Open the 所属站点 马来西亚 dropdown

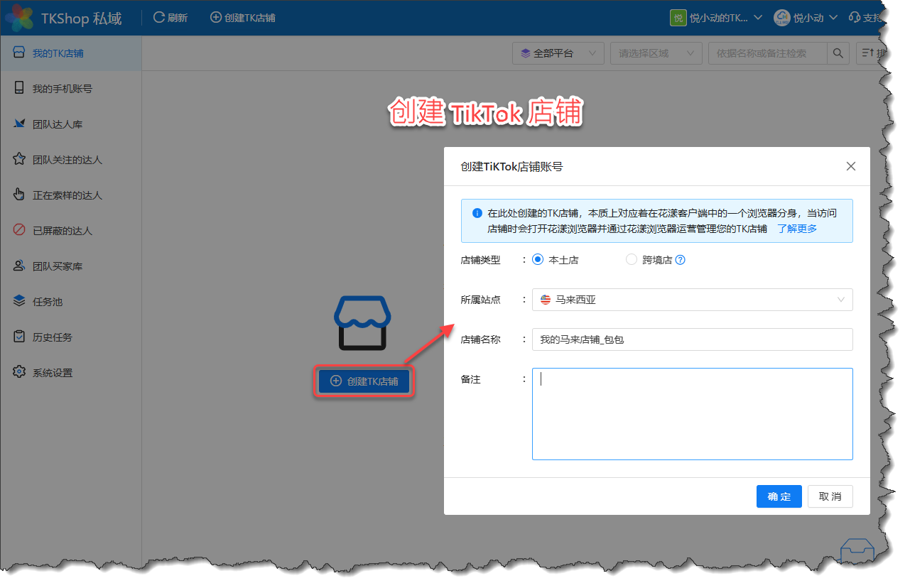(693, 300)
